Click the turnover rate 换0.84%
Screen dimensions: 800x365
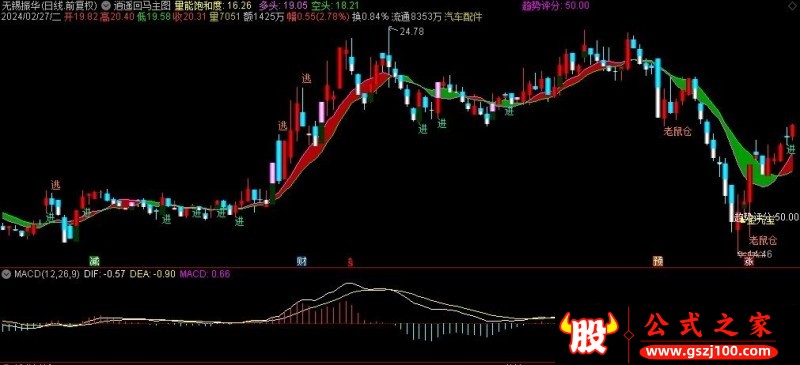[x=370, y=17]
